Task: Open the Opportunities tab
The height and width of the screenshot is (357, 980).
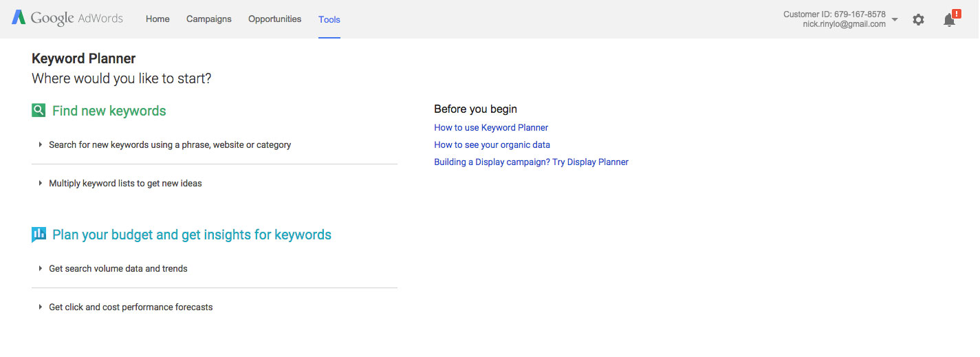Action: pyautogui.click(x=275, y=19)
